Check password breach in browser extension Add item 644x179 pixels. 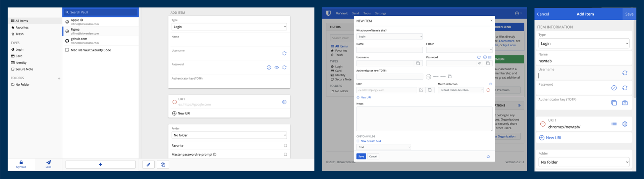point(614,88)
